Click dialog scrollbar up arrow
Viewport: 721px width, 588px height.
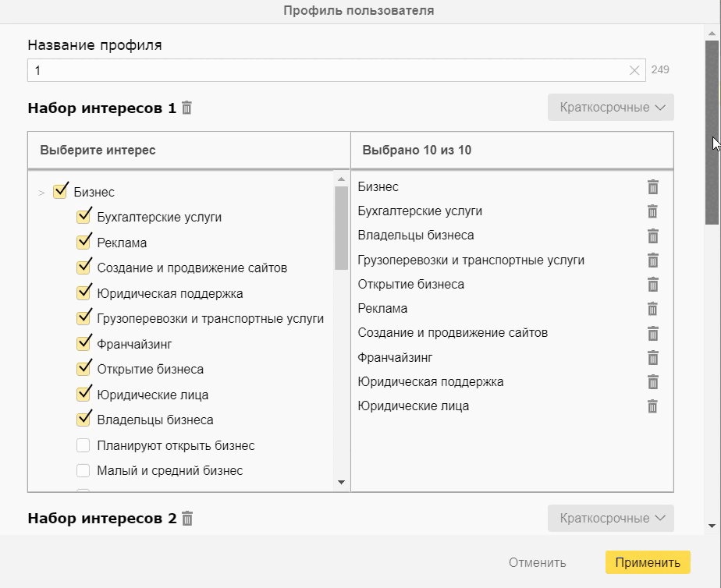tap(712, 34)
